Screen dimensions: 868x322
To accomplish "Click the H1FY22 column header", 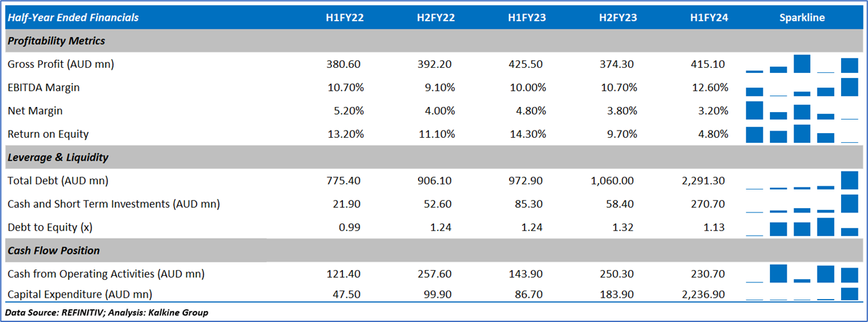I will tap(344, 18).
